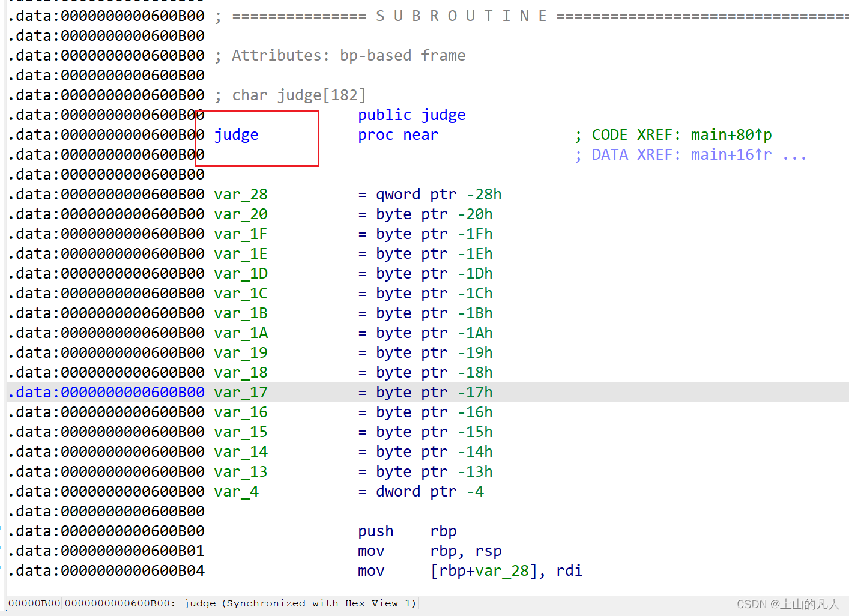Select variable var_13
This screenshot has width=849, height=616.
coord(241,472)
